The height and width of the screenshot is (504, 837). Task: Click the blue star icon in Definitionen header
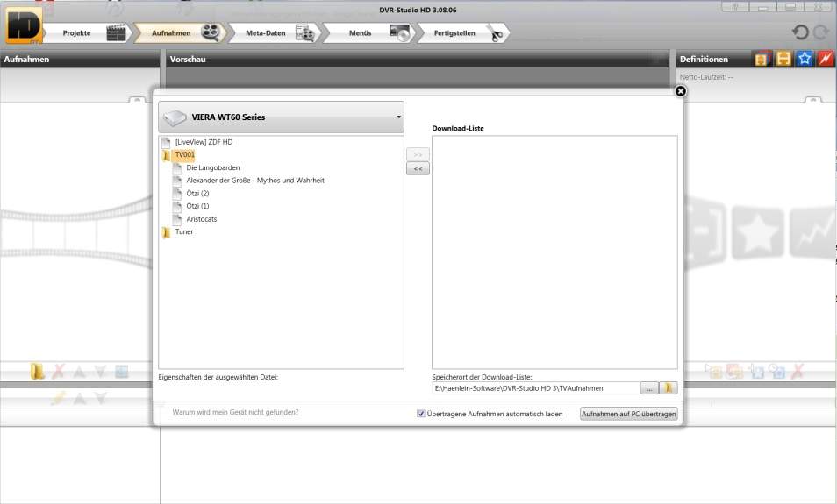[x=805, y=59]
